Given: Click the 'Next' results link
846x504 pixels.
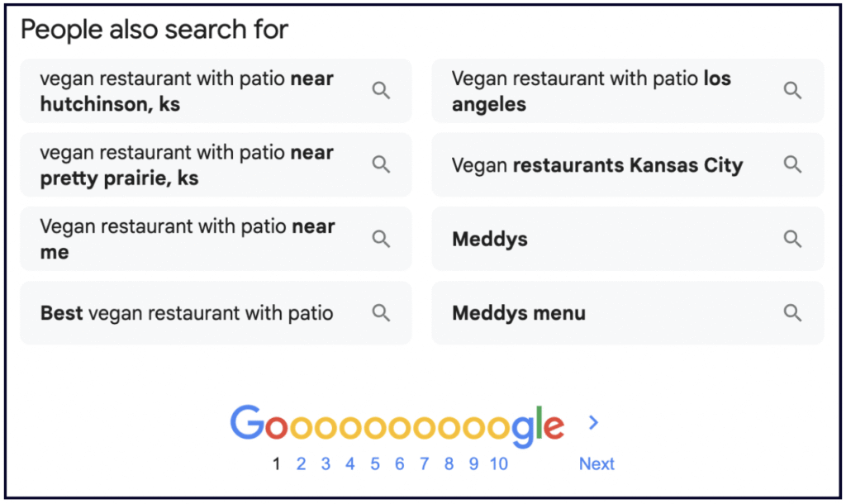Looking at the screenshot, I should click(x=596, y=464).
